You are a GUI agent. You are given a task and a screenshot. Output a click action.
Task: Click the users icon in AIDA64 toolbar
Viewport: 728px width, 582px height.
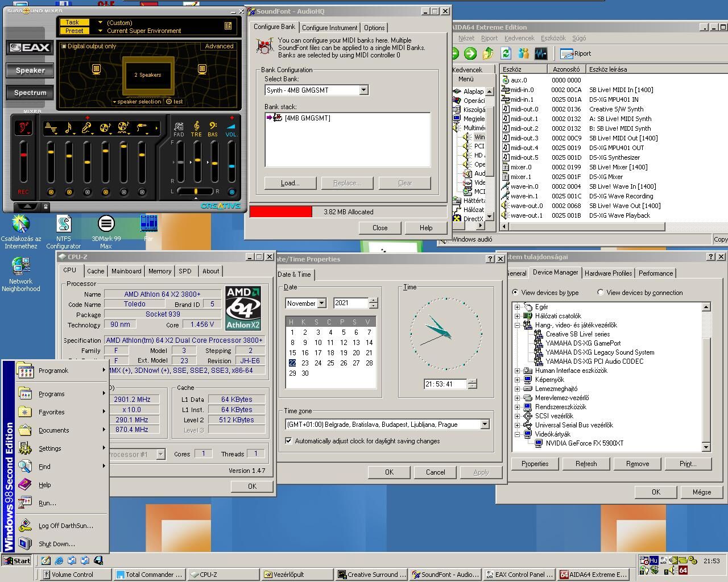point(523,53)
